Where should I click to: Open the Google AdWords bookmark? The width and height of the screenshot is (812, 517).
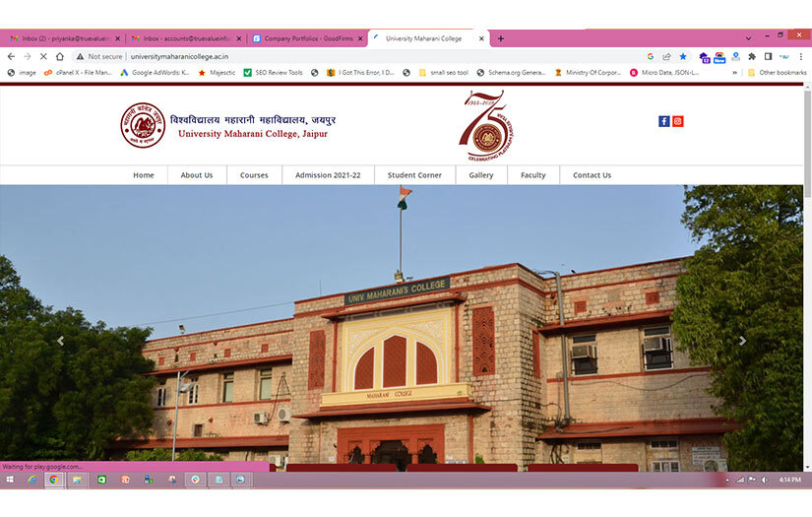tap(155, 73)
